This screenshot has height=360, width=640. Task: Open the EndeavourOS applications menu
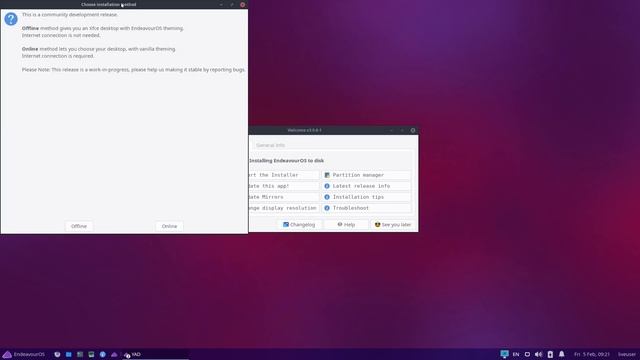(x=24, y=354)
